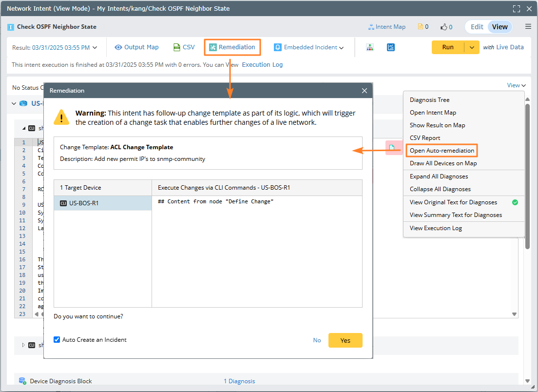Open the CSV export icon
Image resolution: width=538 pixels, height=392 pixels.
coord(177,47)
